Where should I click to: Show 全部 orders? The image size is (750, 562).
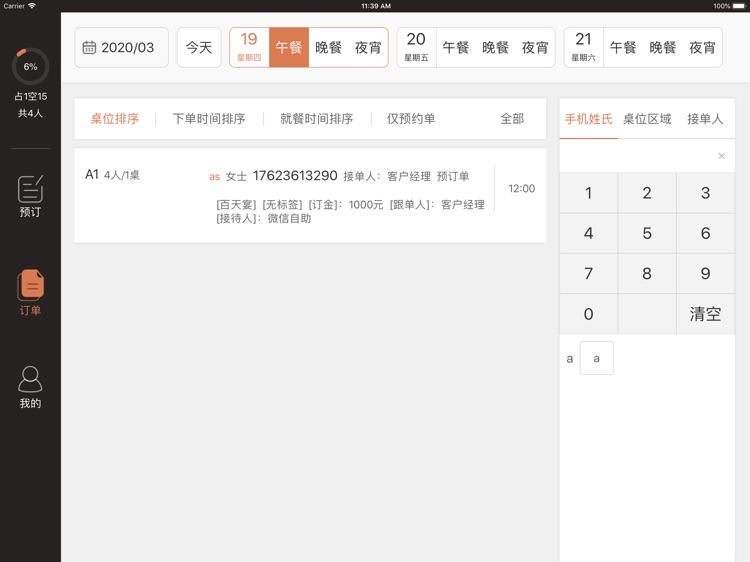512,119
